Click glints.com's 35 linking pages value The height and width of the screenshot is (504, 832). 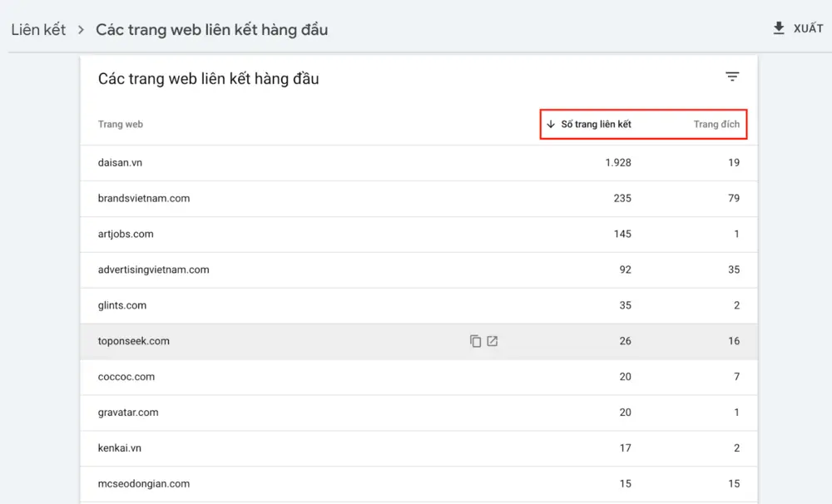pyautogui.click(x=626, y=305)
